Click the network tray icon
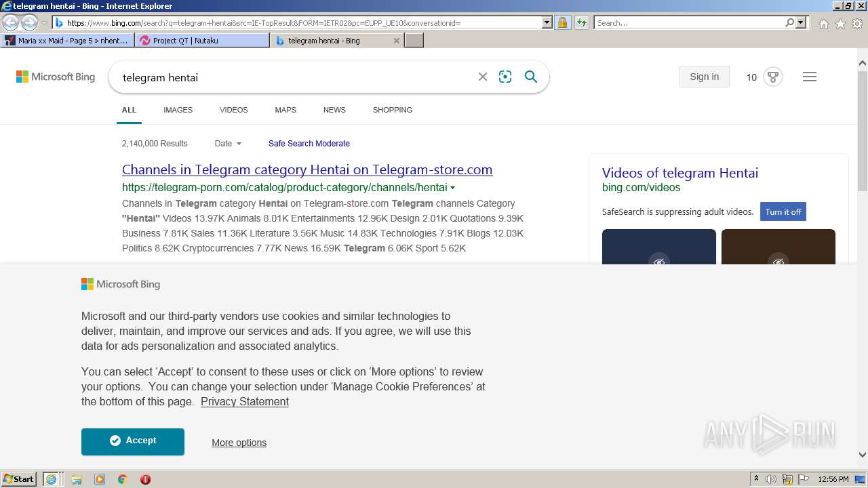 [787, 479]
